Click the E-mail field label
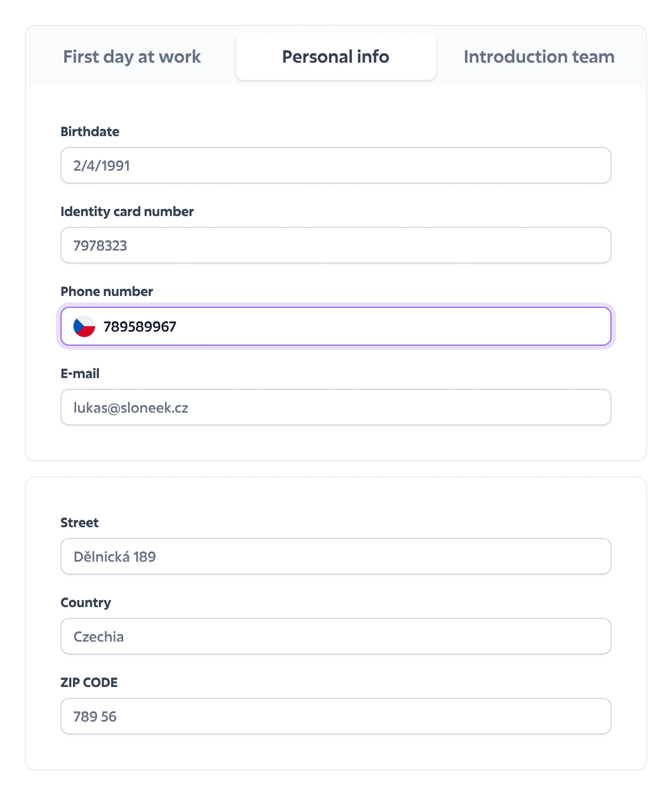 tap(80, 374)
